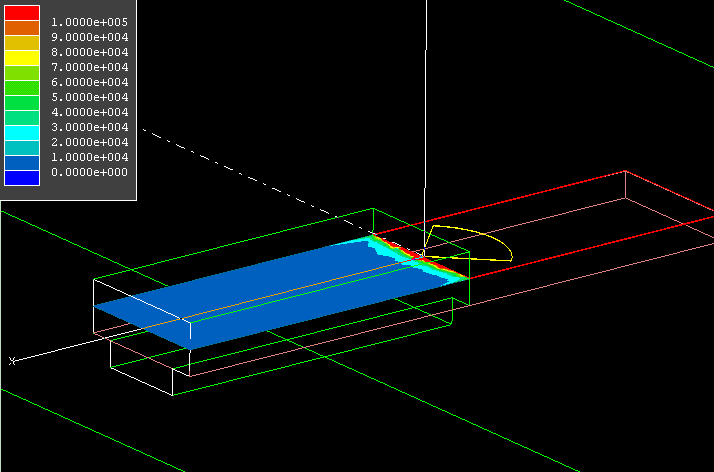
Task: Select the bottom dark blue legend swatch
Action: click(x=22, y=178)
